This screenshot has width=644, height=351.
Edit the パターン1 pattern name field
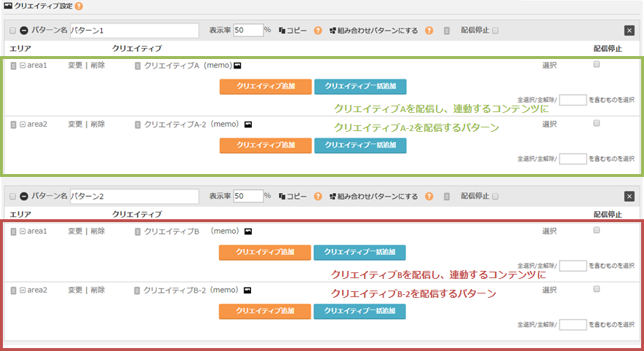coord(135,31)
